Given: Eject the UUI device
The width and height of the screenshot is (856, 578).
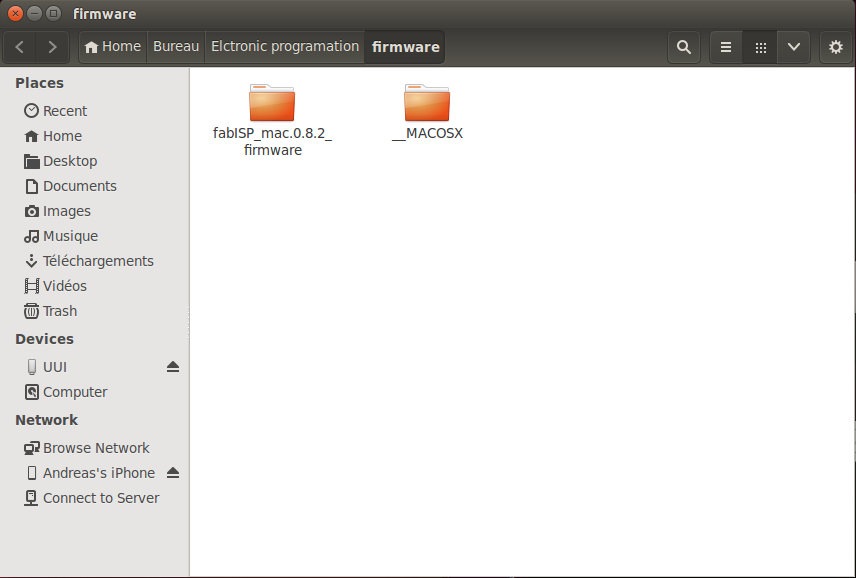Looking at the screenshot, I should tap(173, 367).
